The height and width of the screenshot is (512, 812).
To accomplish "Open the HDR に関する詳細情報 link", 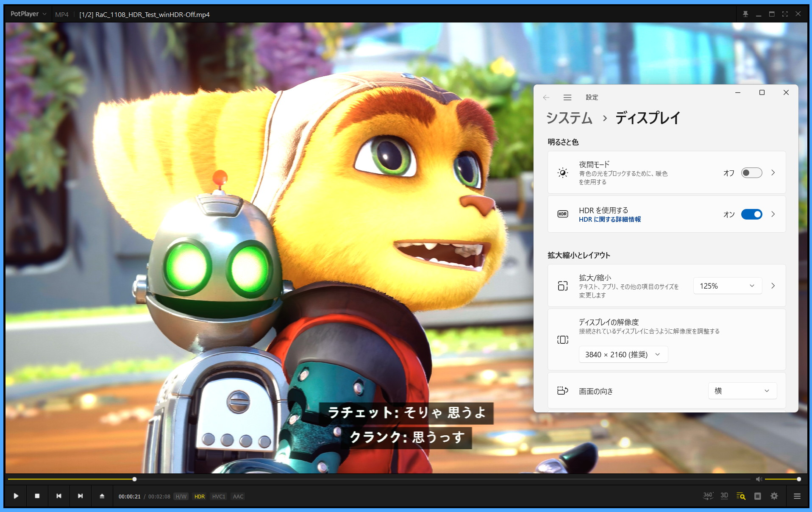I will click(x=609, y=220).
